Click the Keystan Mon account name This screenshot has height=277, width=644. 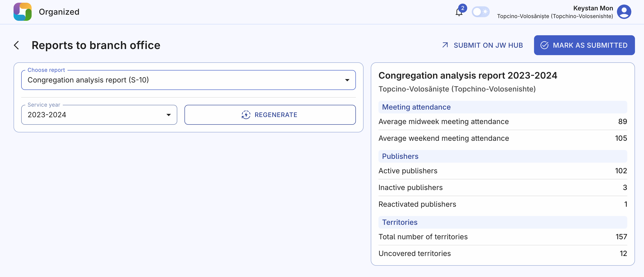[593, 8]
